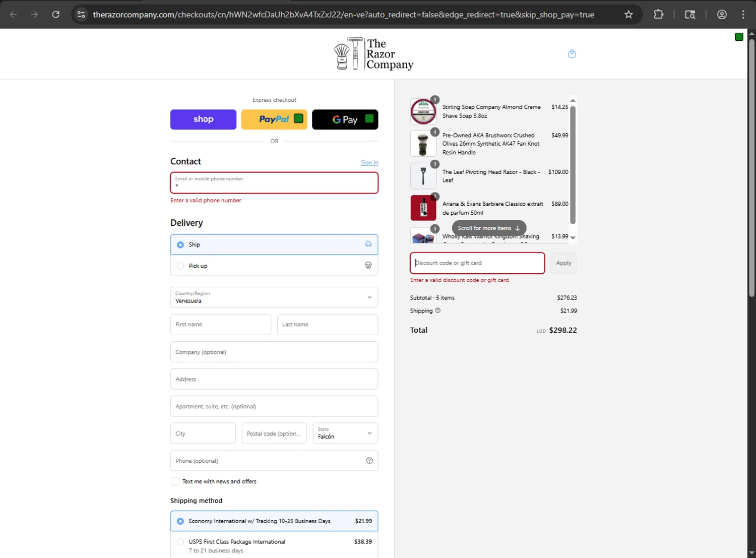
Task: Open the phone field help question icon
Action: pos(369,461)
